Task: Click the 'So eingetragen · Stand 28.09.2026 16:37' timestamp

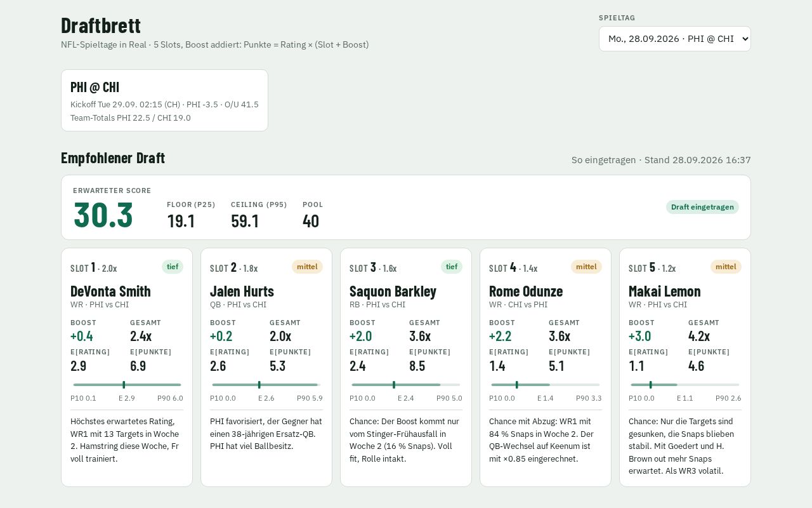Action: (661, 160)
